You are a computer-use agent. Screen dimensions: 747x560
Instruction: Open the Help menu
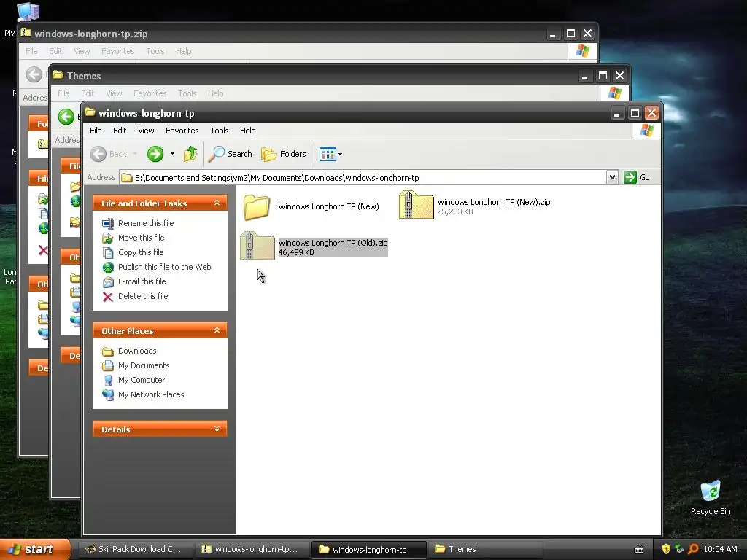[248, 131]
